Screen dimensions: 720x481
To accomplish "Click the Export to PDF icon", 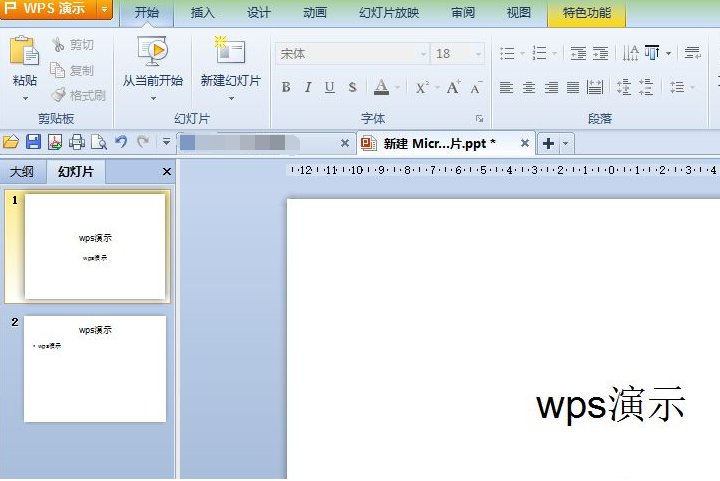I will tap(55, 142).
